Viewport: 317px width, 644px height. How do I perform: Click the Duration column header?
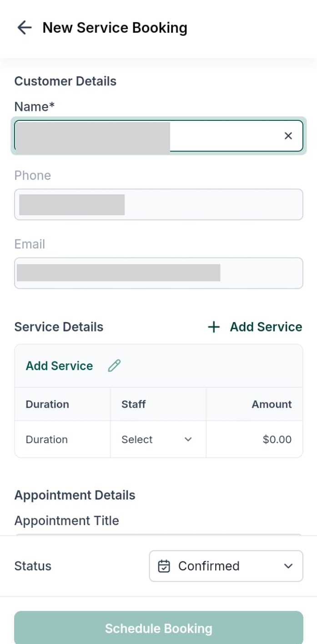click(47, 404)
